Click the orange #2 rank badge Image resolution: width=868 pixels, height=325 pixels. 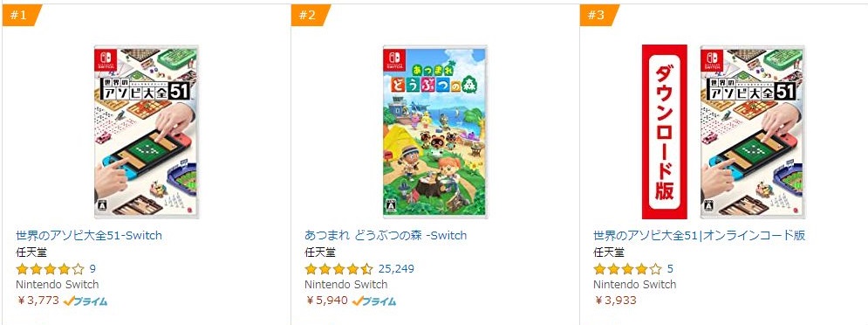[310, 15]
